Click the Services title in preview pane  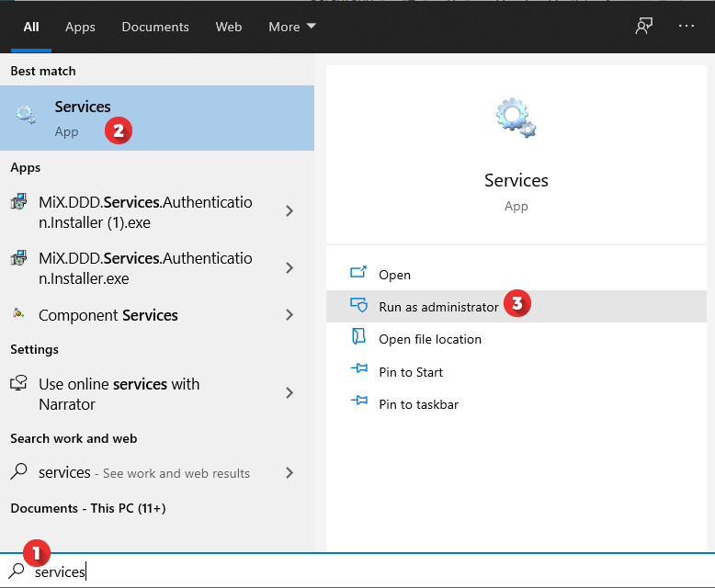[x=516, y=180]
